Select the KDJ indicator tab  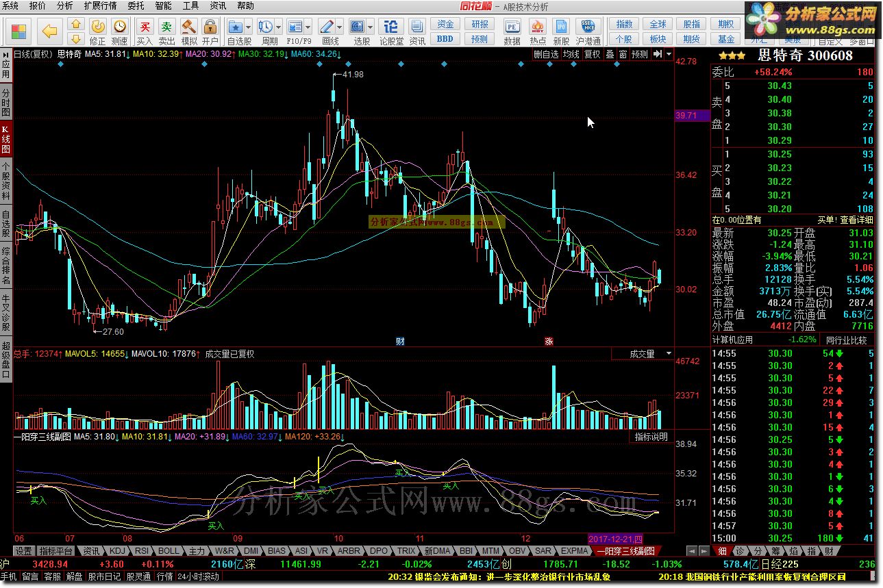[118, 550]
